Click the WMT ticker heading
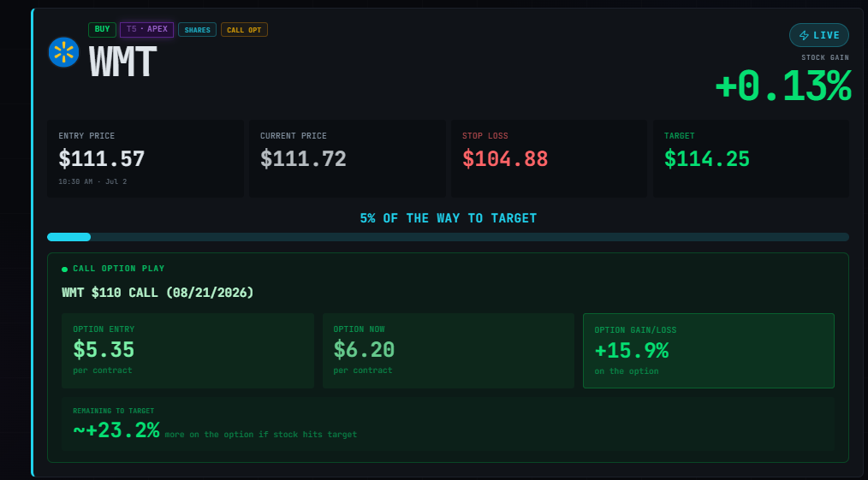868x480 pixels. click(x=122, y=62)
